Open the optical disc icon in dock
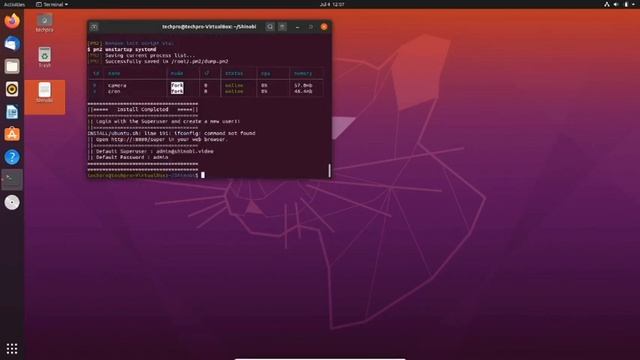 (x=12, y=202)
